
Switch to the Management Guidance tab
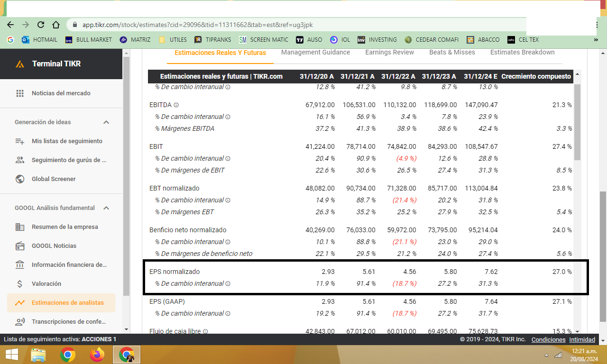click(316, 52)
